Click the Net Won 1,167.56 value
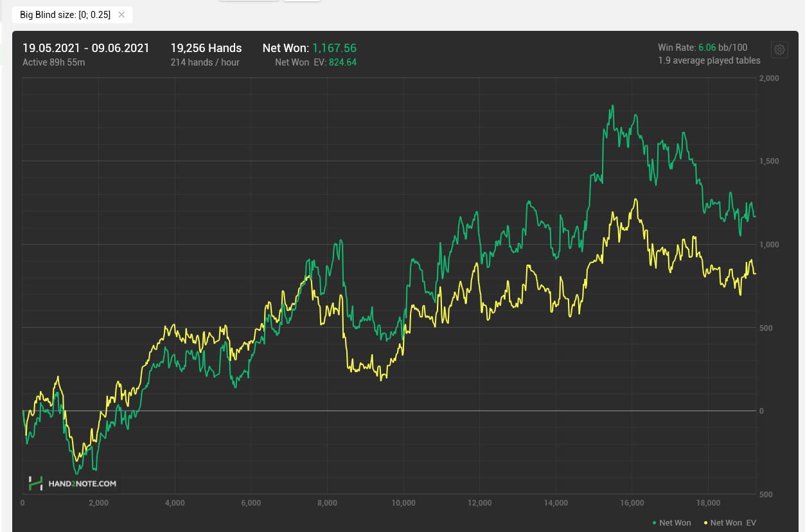 point(334,48)
